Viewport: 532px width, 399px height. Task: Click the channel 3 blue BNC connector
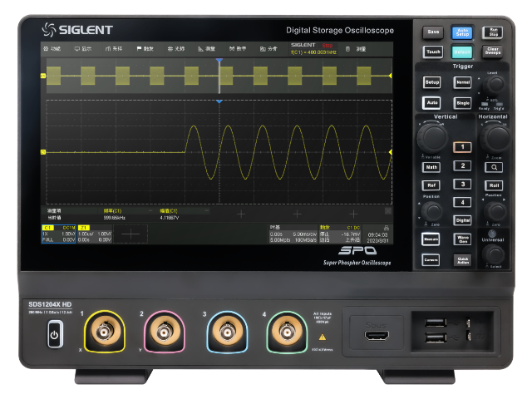coord(227,332)
